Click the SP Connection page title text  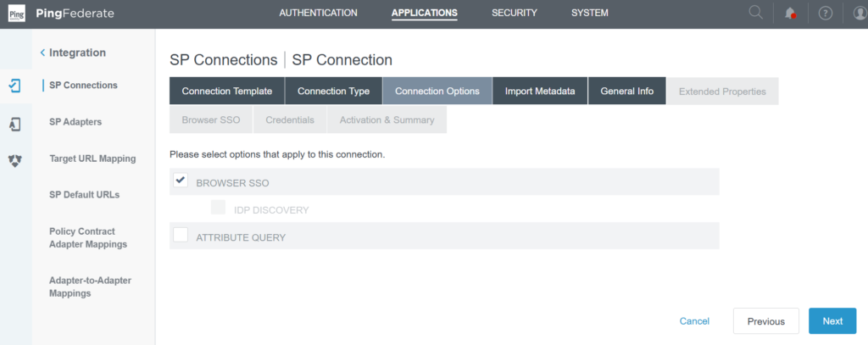(342, 60)
